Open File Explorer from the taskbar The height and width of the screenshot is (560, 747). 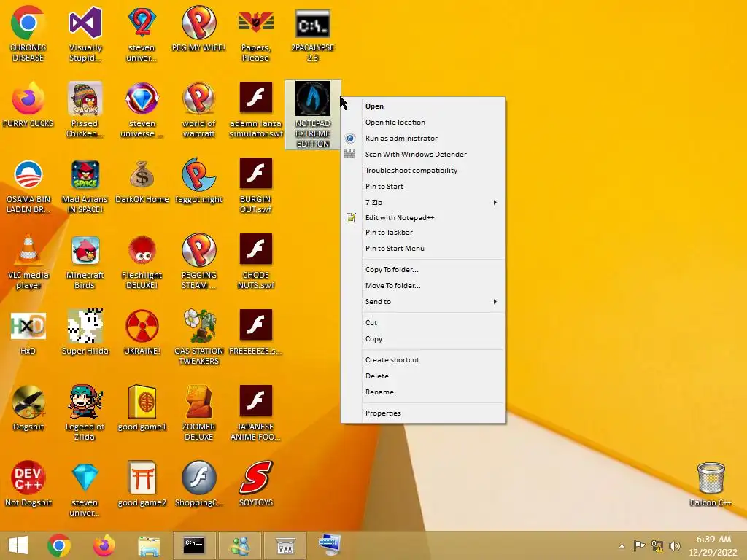tap(149, 545)
